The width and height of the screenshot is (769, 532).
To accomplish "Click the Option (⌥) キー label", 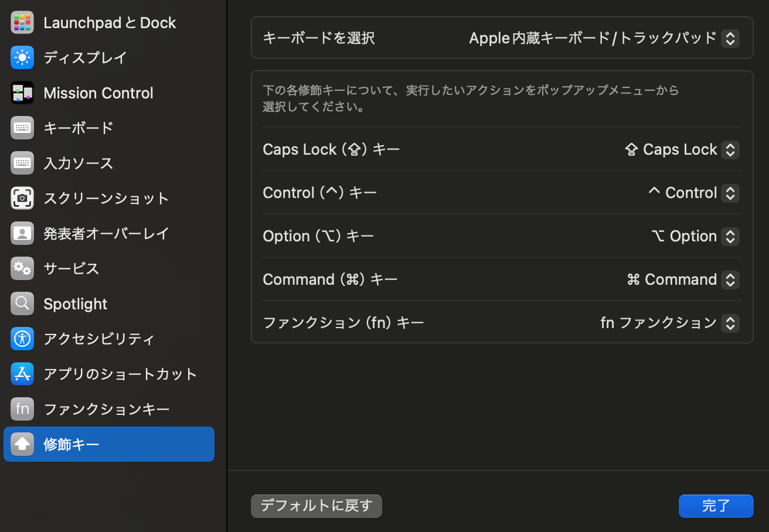I will click(x=318, y=236).
